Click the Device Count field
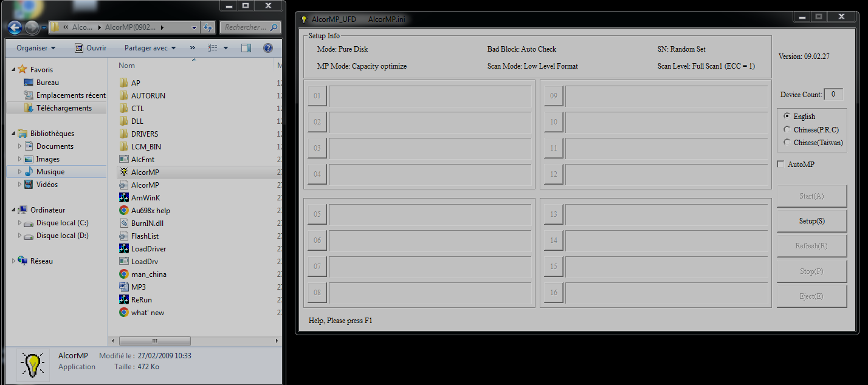The height and width of the screenshot is (385, 868). (x=833, y=94)
